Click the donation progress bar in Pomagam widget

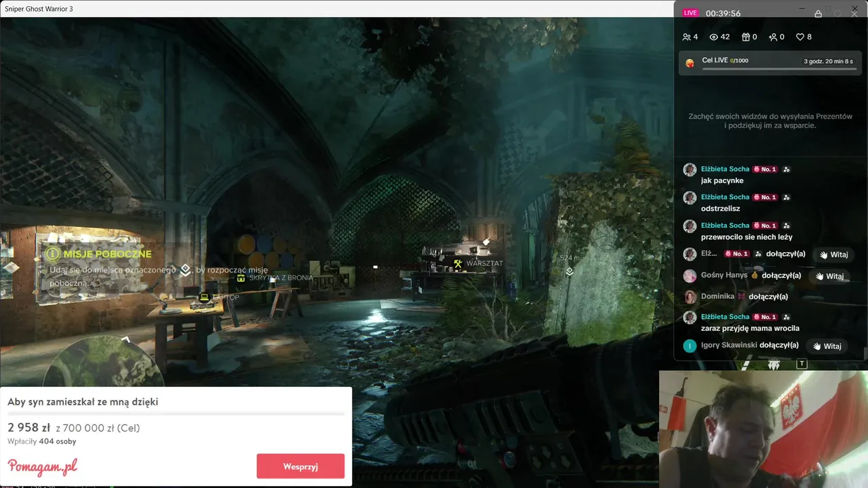176,413
